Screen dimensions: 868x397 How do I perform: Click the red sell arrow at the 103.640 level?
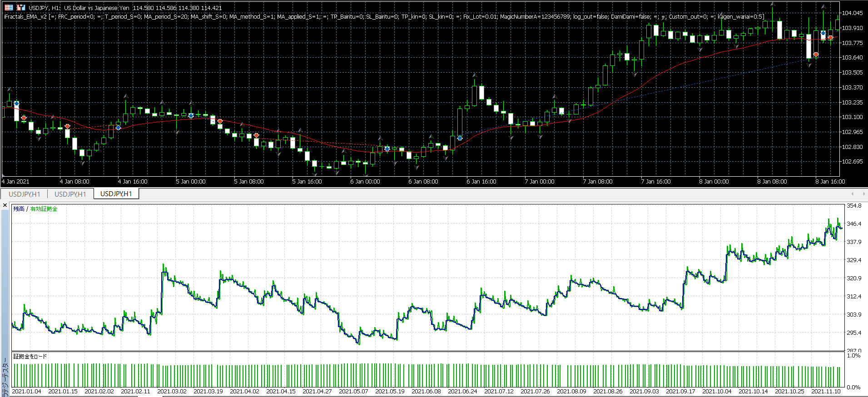tap(816, 55)
